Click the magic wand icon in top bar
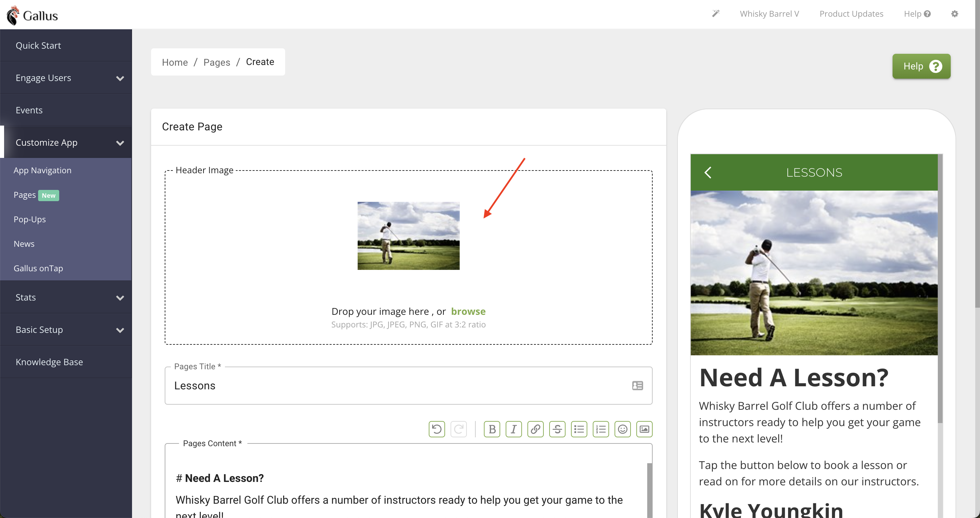 pyautogui.click(x=716, y=14)
